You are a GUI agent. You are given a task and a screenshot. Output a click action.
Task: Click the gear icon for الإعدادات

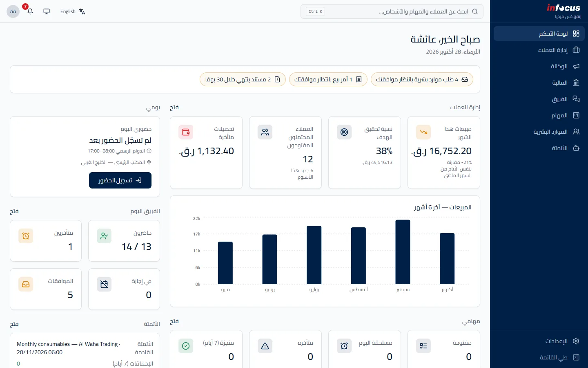[576, 341]
